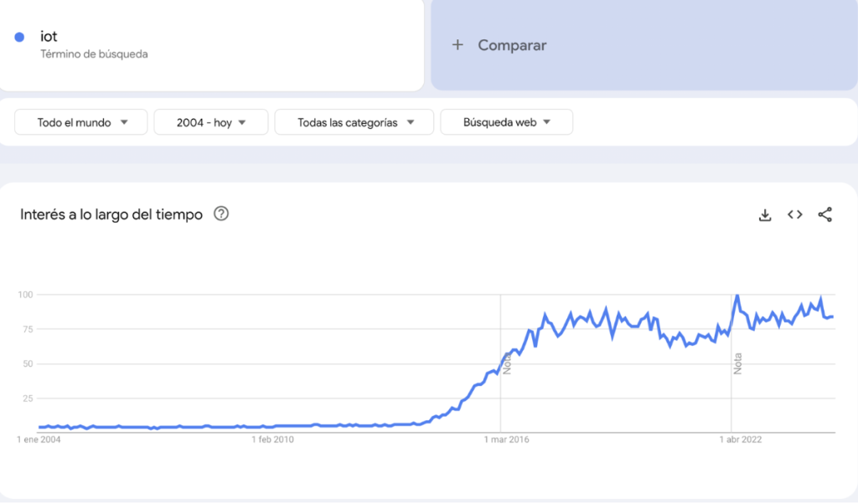
Task: Download the interest over time chart data
Action: [x=764, y=215]
